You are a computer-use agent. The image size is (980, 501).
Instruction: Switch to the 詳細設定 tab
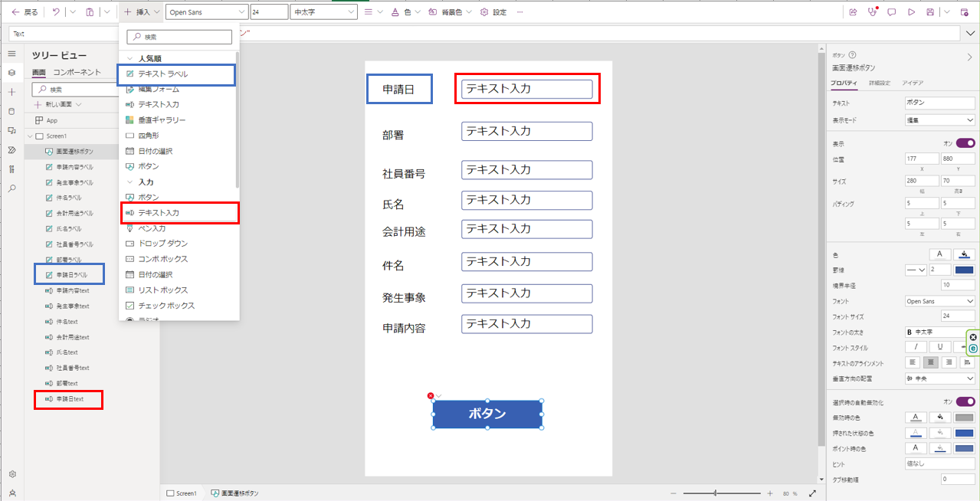880,83
